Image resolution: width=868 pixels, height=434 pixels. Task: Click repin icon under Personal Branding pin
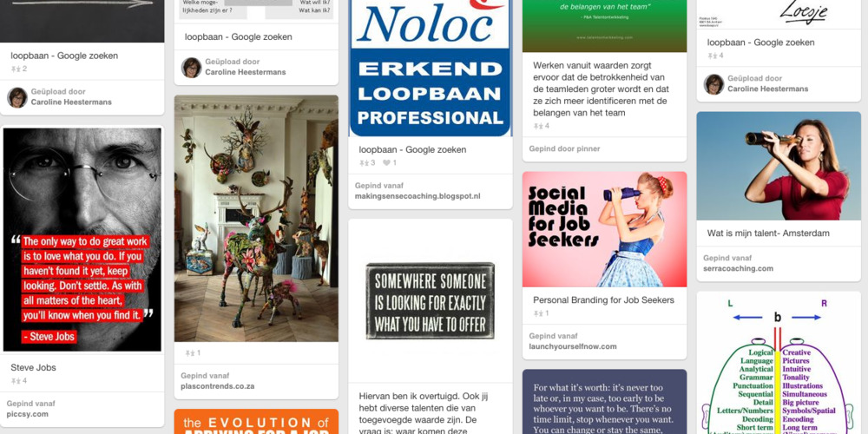538,313
